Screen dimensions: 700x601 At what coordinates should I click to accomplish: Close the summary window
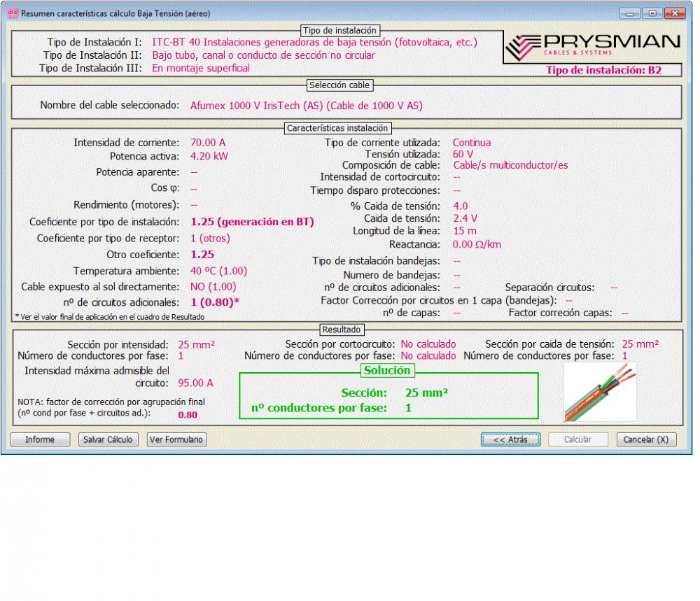click(x=675, y=13)
